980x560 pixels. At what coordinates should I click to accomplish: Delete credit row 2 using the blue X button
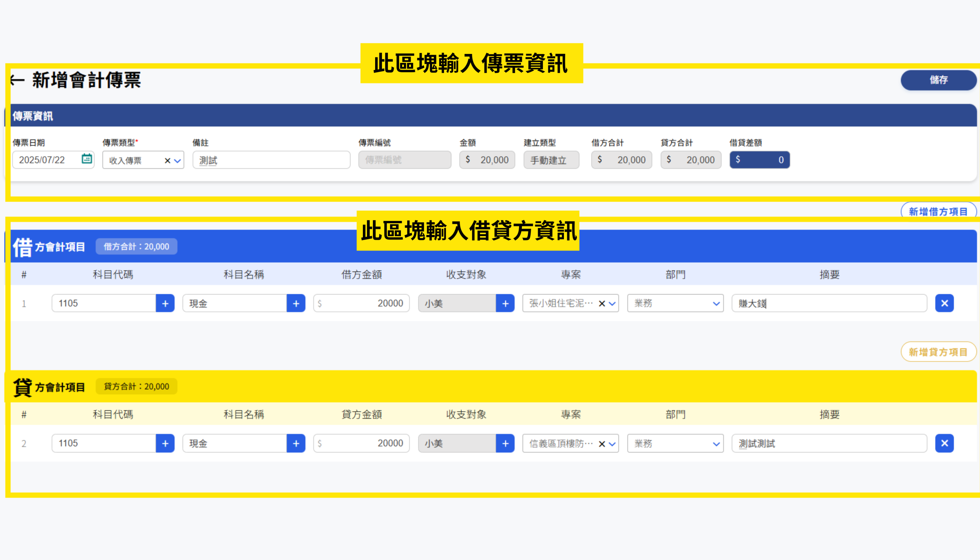[x=944, y=443]
